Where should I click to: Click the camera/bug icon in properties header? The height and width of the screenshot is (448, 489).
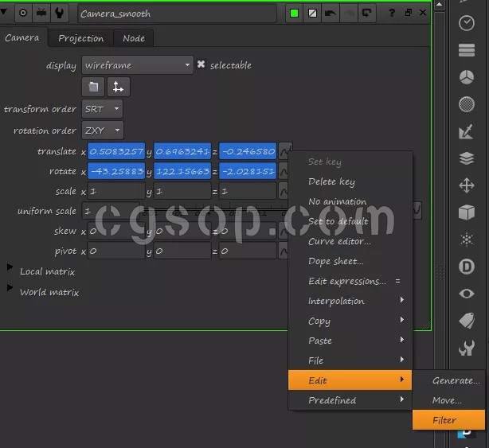point(41,13)
